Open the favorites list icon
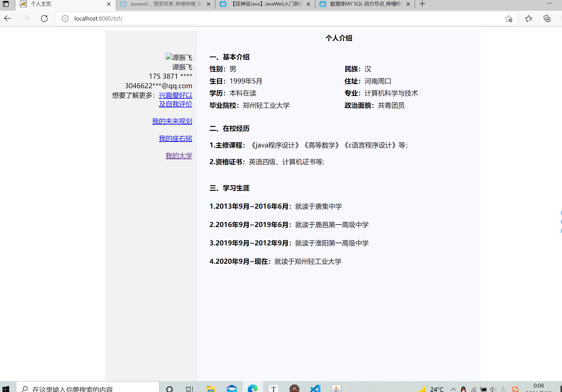The image size is (562, 392). pos(528,18)
